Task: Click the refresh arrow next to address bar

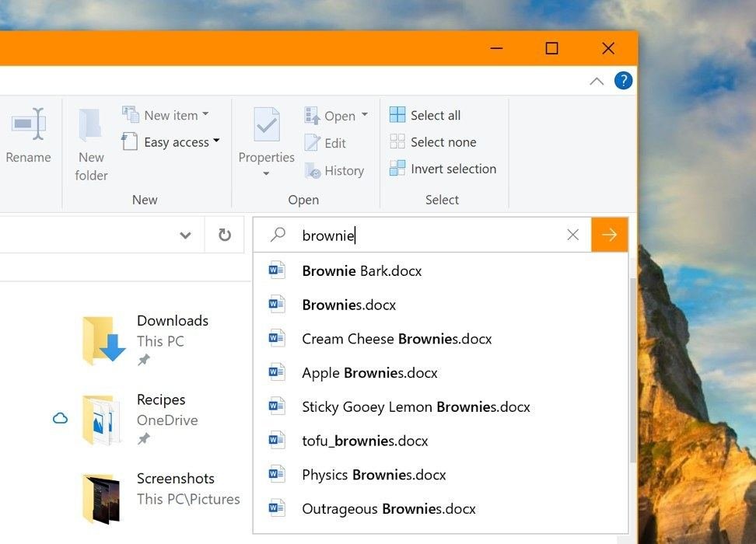Action: coord(225,235)
